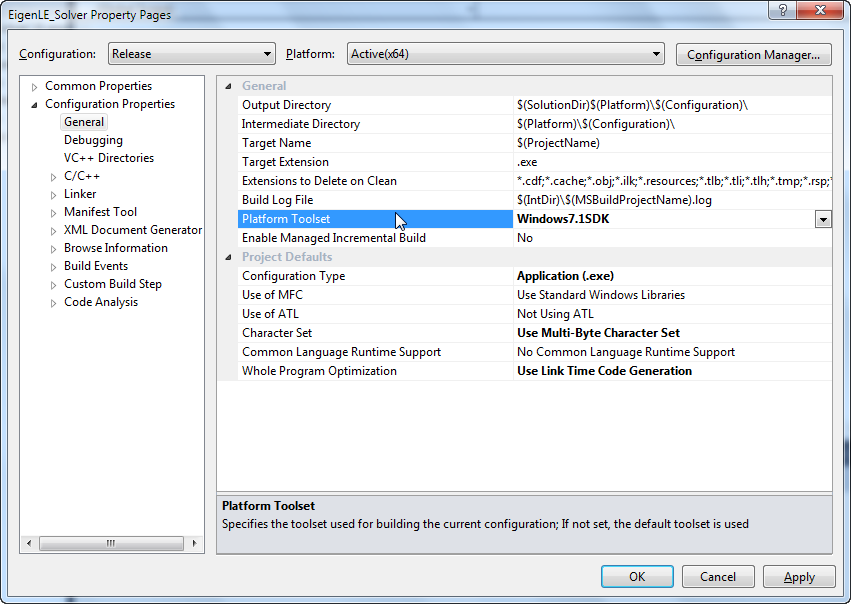Click the tree panel horizontal scrollbar
851x604 pixels.
pos(110,543)
